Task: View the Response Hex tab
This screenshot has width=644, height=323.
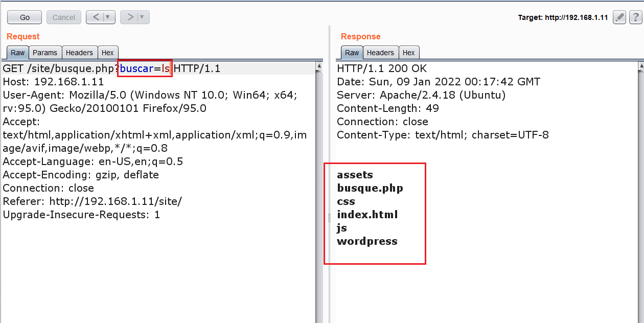Action: pyautogui.click(x=409, y=53)
